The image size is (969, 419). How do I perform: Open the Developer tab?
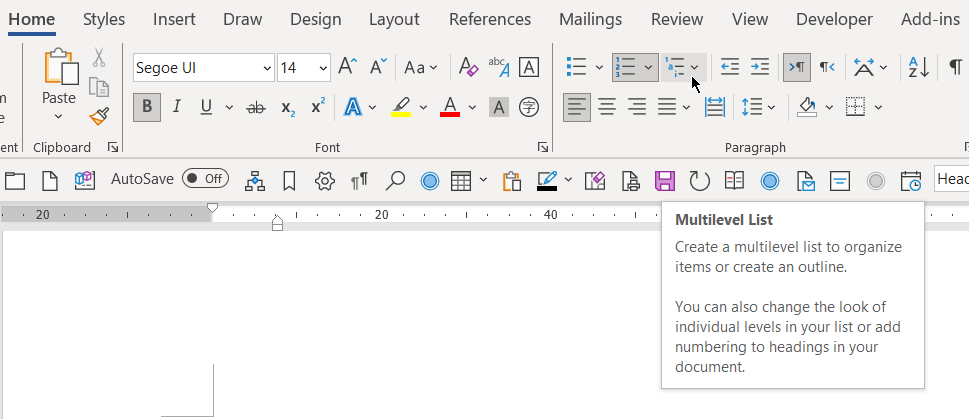click(834, 19)
